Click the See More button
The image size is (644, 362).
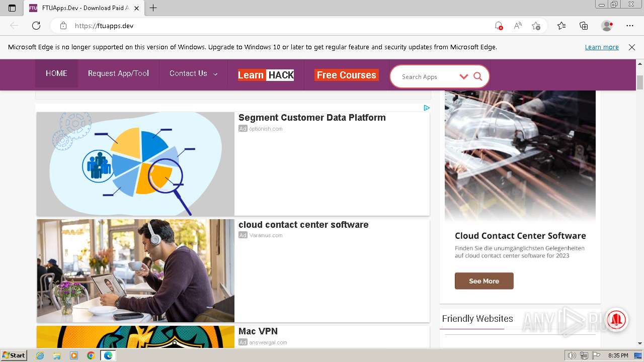pos(484,281)
